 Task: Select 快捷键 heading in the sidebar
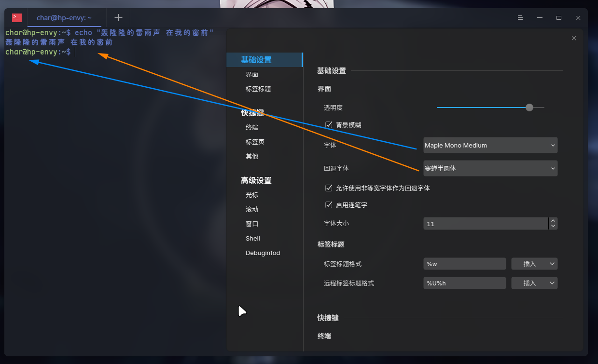(253, 113)
